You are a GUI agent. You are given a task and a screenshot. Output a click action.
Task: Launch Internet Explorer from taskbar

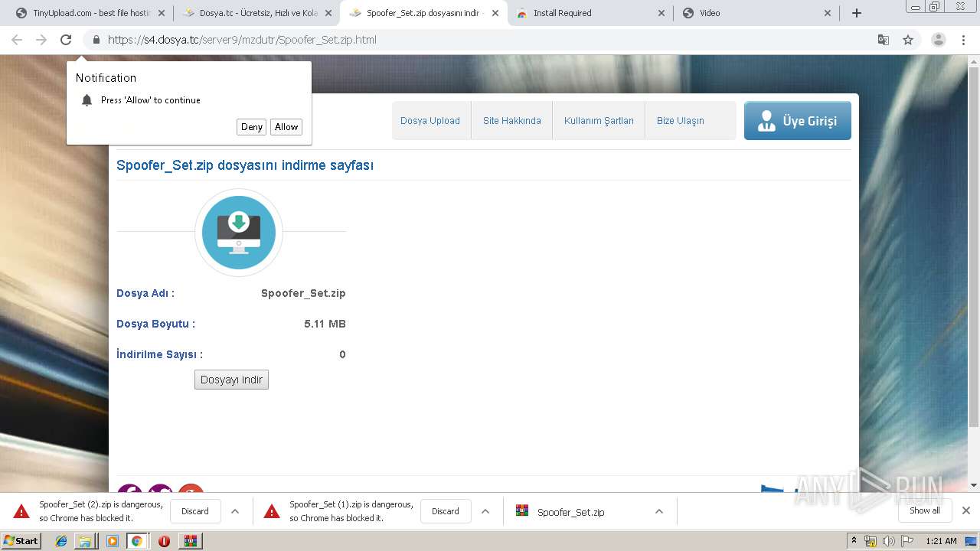pos(61,541)
